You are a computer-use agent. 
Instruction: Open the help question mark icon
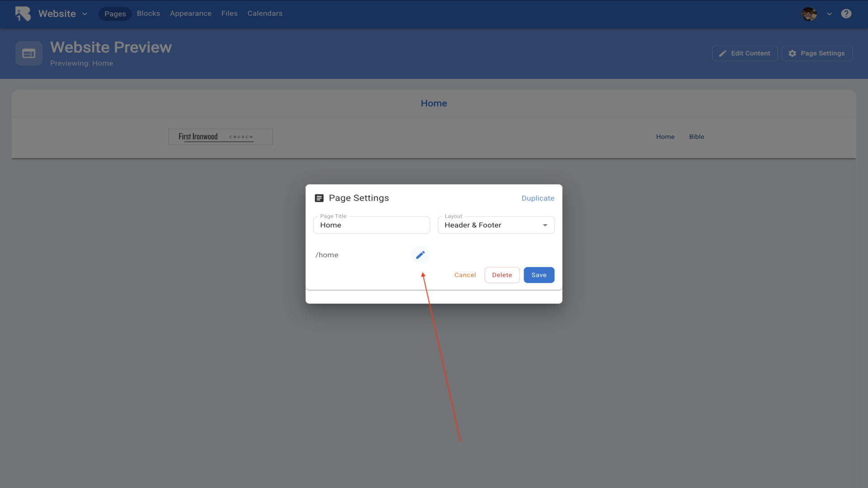point(846,14)
